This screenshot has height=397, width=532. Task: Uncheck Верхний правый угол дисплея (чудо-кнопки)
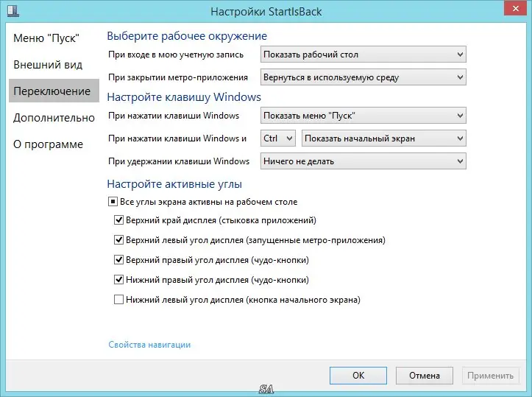[118, 260]
